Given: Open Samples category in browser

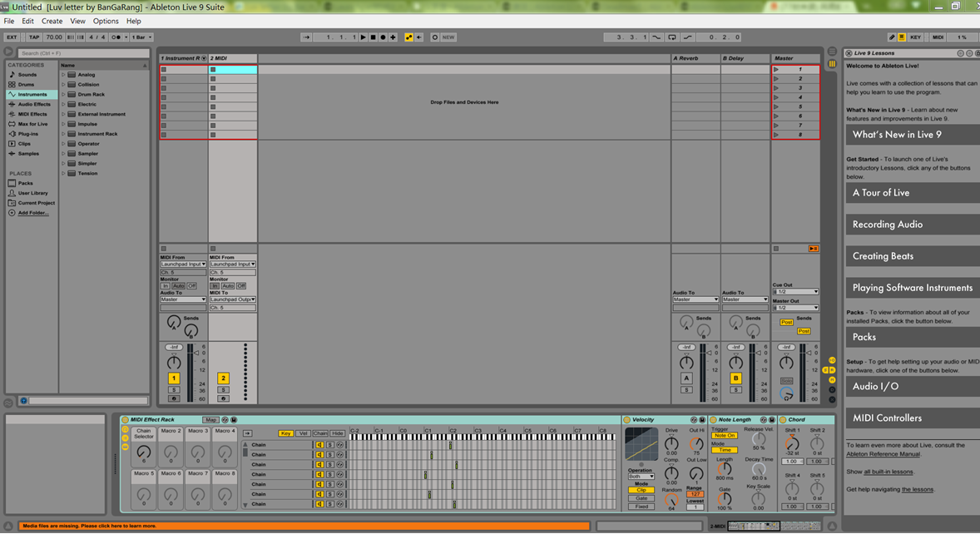Looking at the screenshot, I should click(28, 154).
